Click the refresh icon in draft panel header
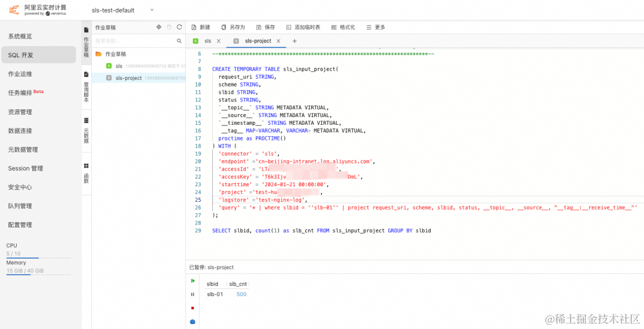This screenshot has height=329, width=644. pos(179,27)
